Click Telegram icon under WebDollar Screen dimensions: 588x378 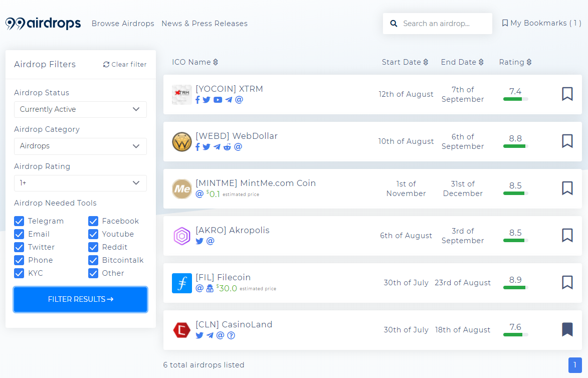tap(217, 147)
